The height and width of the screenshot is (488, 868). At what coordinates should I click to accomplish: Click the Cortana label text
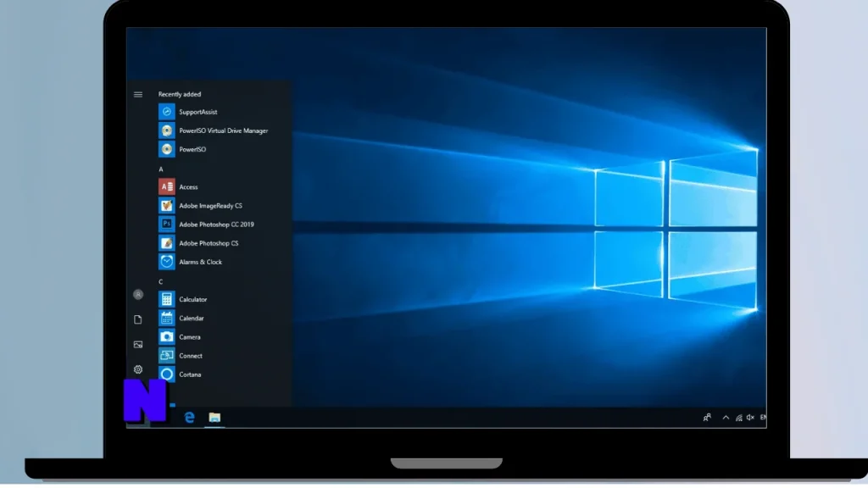point(190,375)
